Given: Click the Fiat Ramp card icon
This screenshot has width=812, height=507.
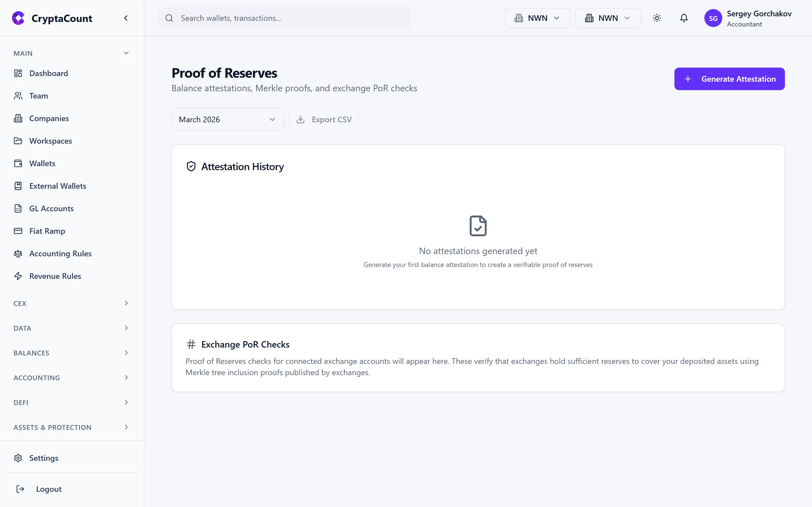Looking at the screenshot, I should tap(18, 231).
